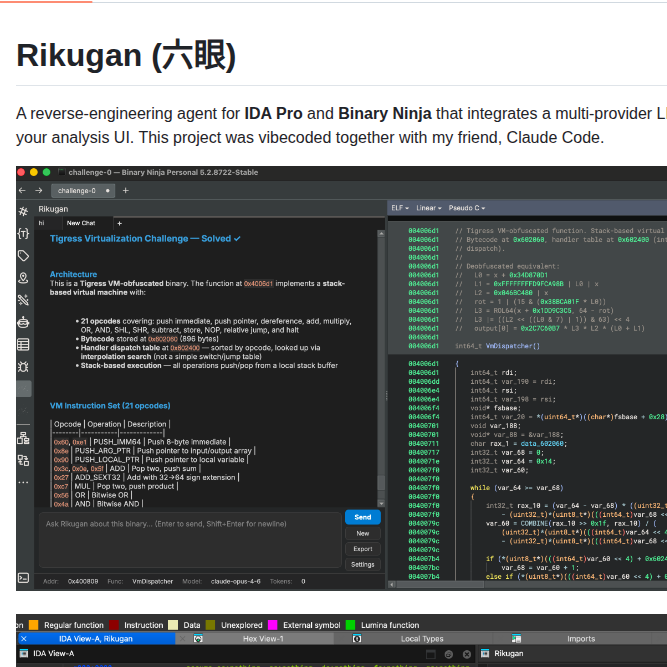Open the hierarchy mini-graph sidebar icon

[23, 438]
